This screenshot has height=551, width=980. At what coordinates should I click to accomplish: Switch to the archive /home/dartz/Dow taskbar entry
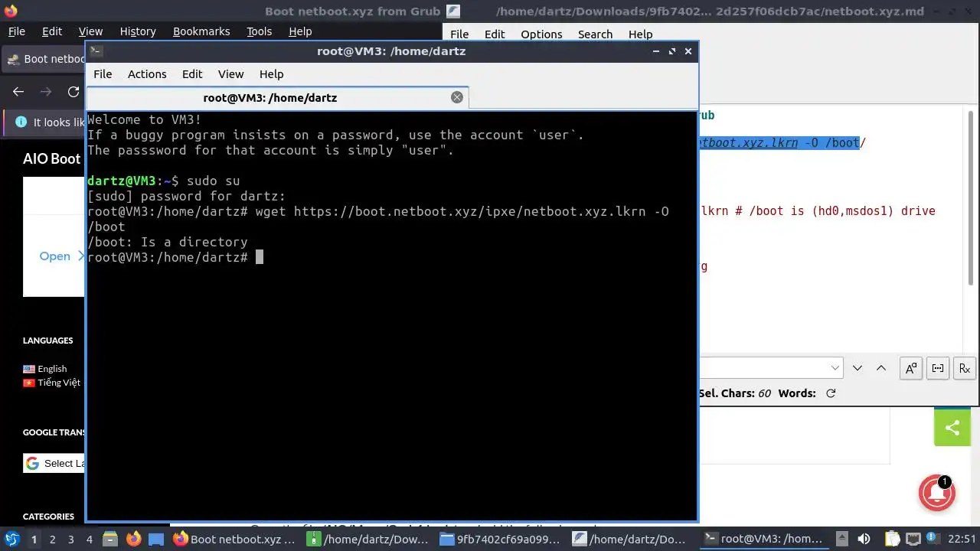(x=368, y=540)
